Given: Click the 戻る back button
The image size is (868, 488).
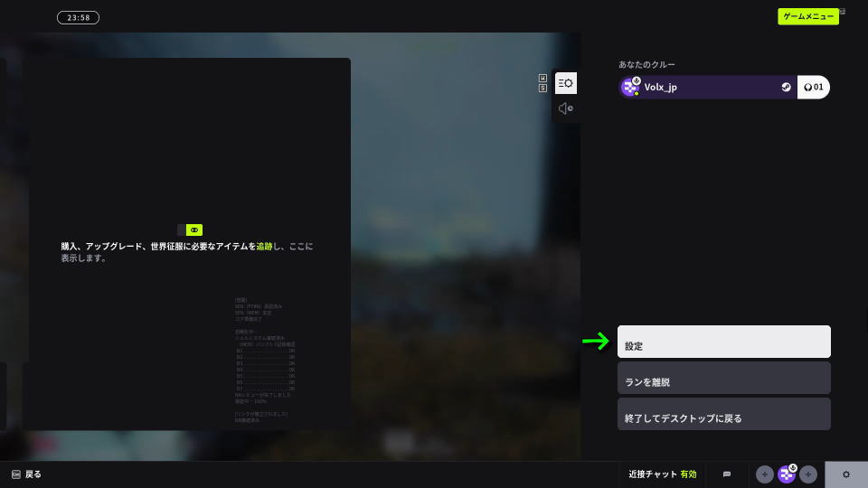Looking at the screenshot, I should tap(33, 474).
